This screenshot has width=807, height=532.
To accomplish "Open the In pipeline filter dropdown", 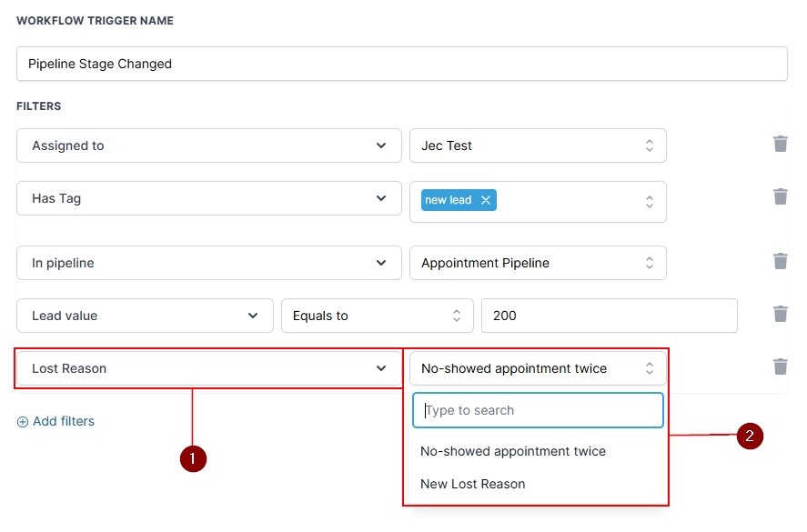I will click(x=208, y=263).
